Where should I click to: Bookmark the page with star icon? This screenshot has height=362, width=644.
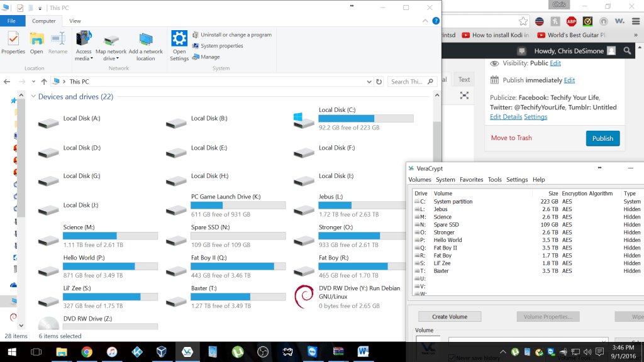pyautogui.click(x=523, y=21)
